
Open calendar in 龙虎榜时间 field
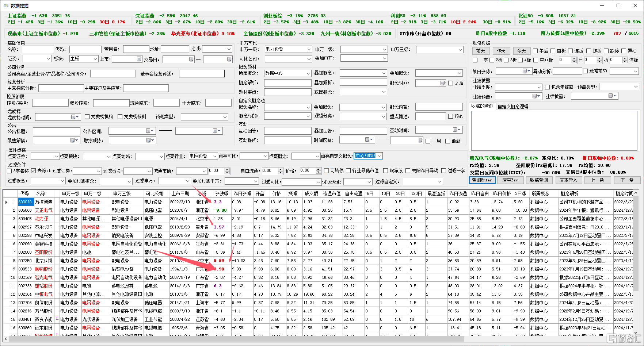[75, 117]
